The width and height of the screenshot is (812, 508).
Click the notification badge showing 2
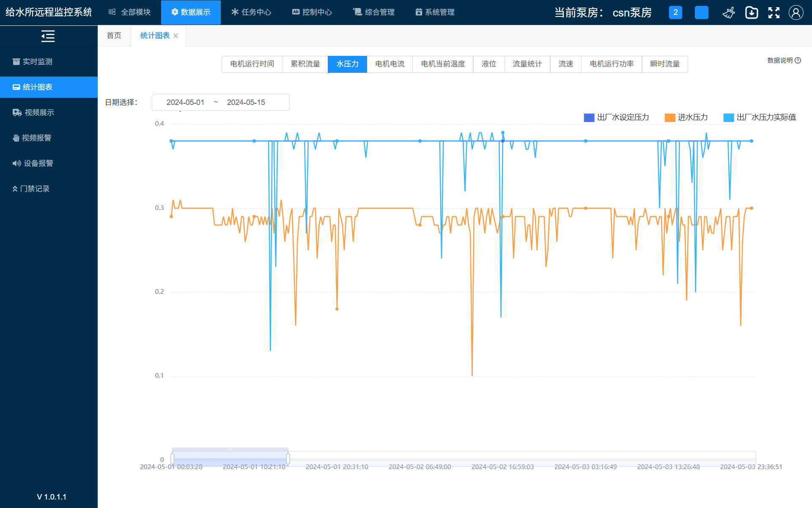pos(675,12)
